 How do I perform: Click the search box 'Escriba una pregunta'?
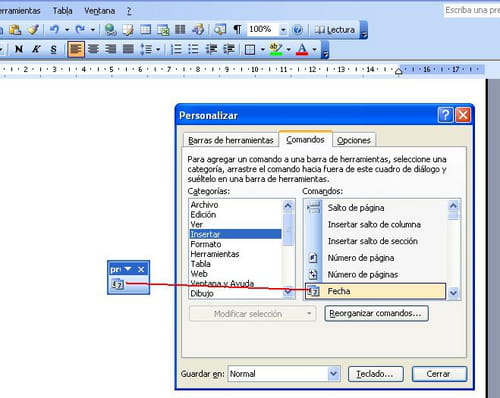click(472, 10)
